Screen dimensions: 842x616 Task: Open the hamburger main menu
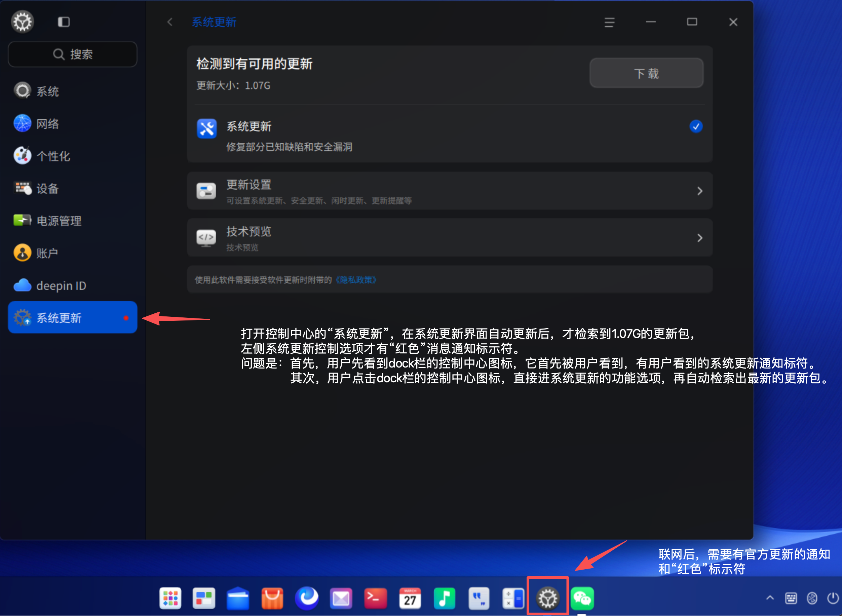click(609, 23)
